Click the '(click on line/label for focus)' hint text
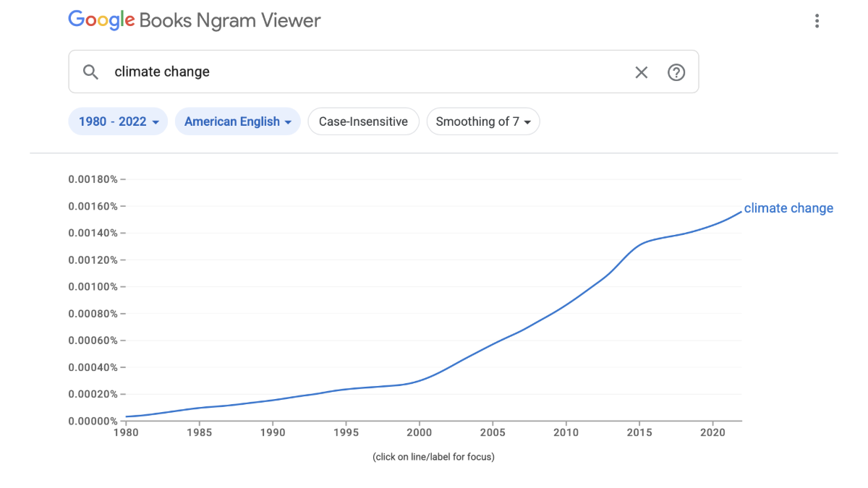Screen dimensions: 868x488 [434, 457]
